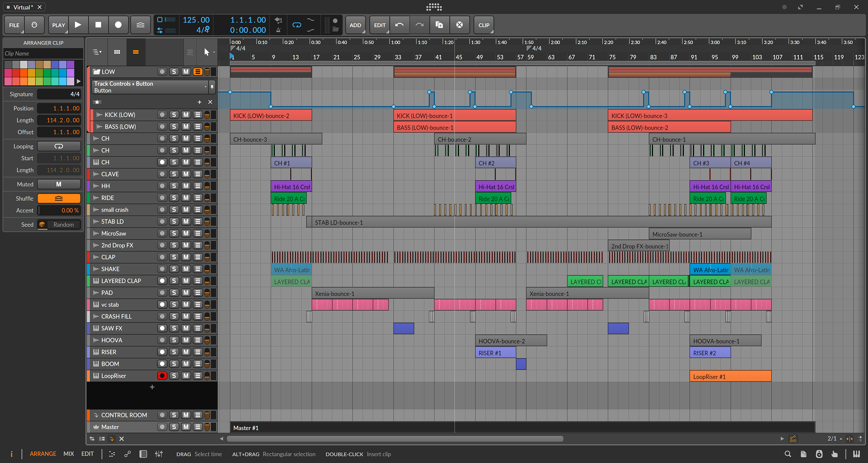The image size is (868, 463).
Task: Pin the Track Controls automation lane
Action: (212, 87)
